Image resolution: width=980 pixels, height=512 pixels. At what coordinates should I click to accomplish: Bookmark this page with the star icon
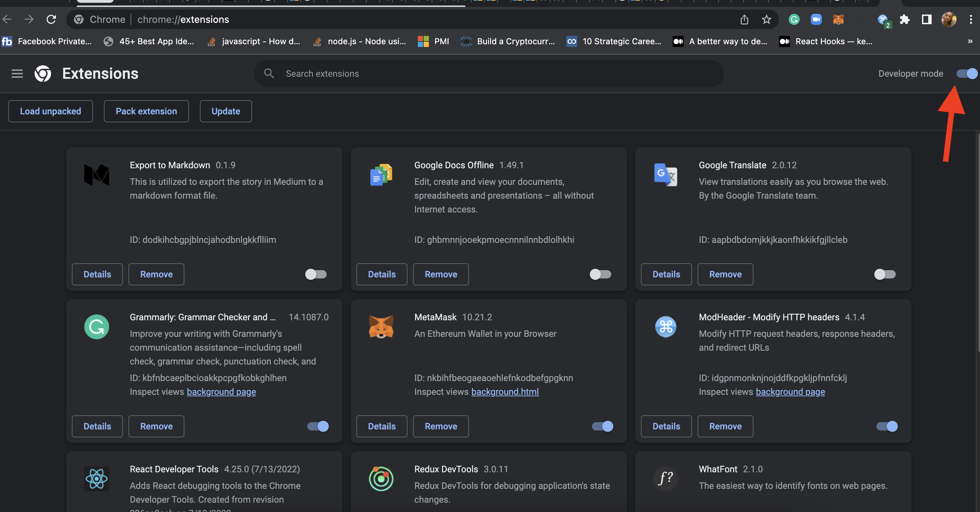pos(766,19)
